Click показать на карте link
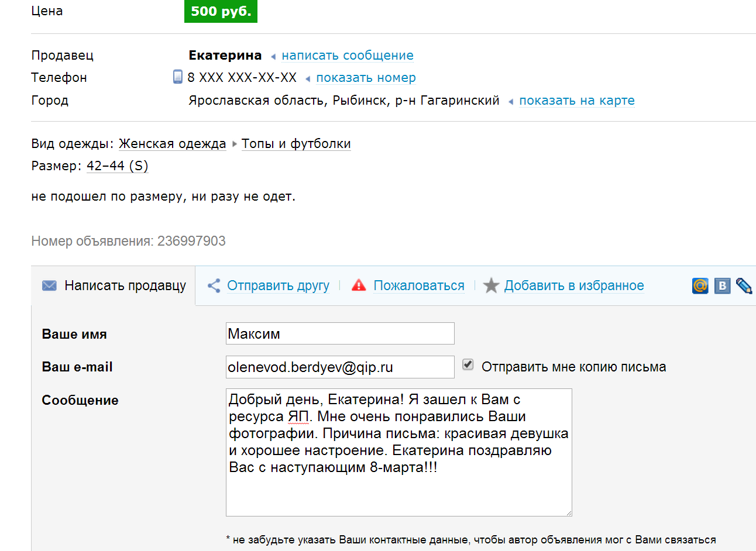756x551 pixels. tap(577, 101)
